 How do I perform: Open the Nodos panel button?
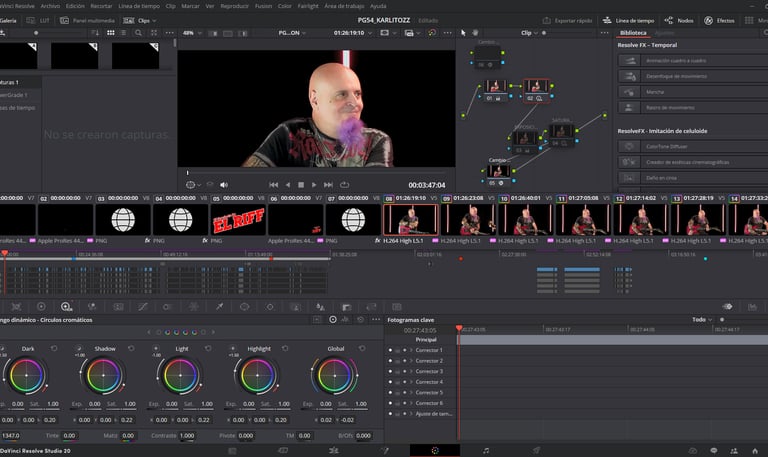(678, 20)
